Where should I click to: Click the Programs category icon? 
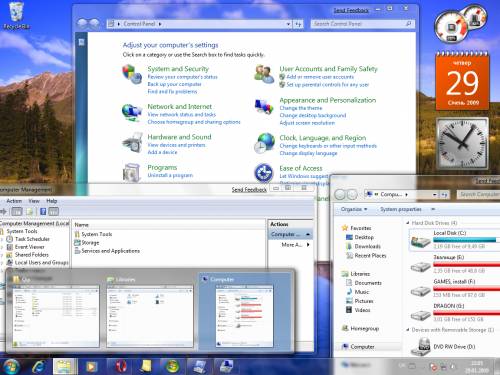pos(132,172)
